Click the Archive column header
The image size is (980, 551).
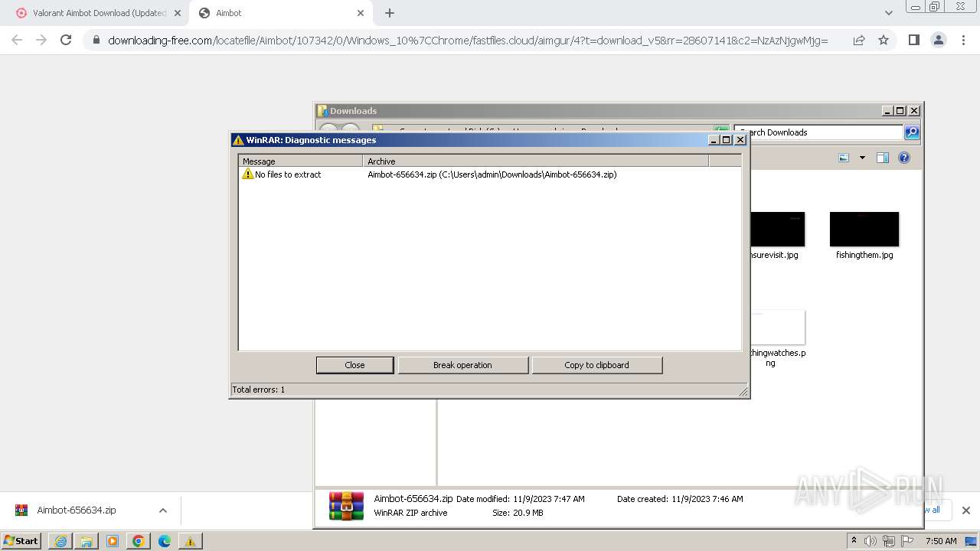[535, 161]
